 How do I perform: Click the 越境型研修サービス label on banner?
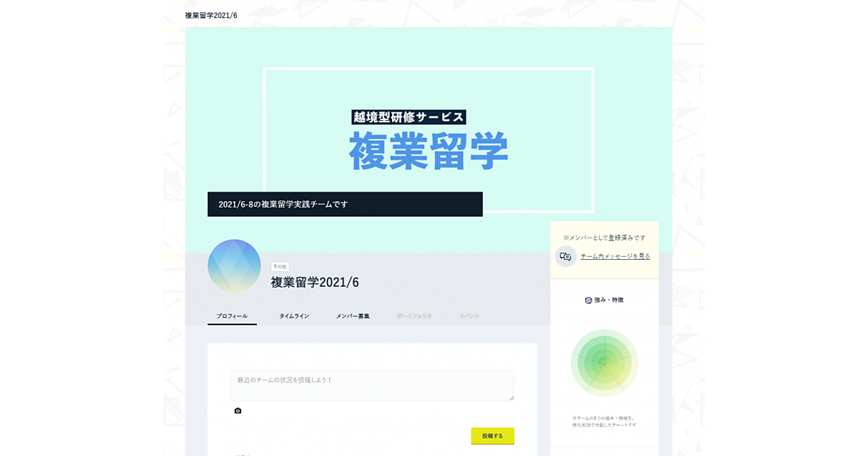coord(409,117)
